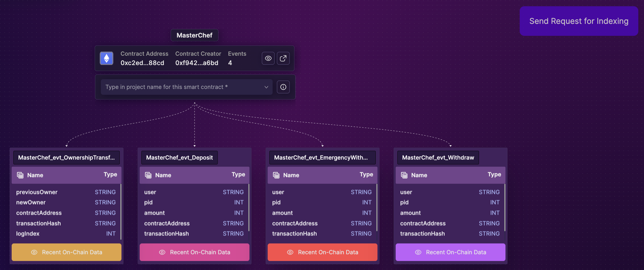This screenshot has width=644, height=270.
Task: Click EmergencyWithdraw table scrollbar
Action: [x=377, y=207]
